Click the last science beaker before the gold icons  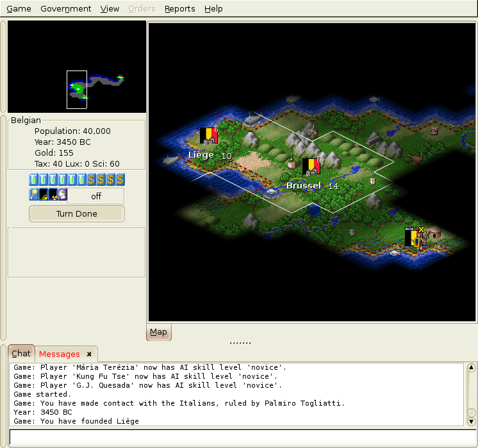[x=81, y=179]
